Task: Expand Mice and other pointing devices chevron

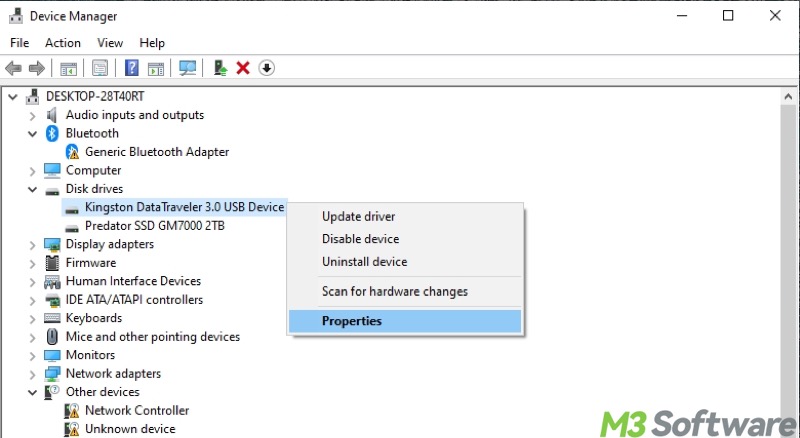Action: coord(32,337)
